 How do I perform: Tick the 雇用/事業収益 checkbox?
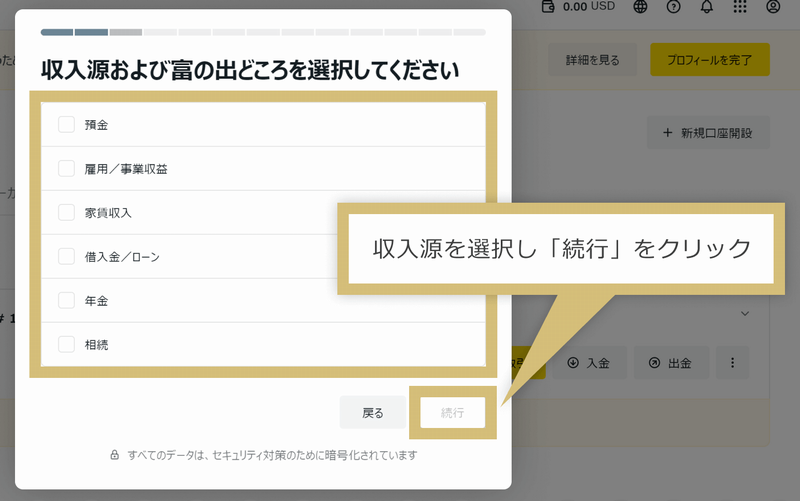click(x=67, y=169)
